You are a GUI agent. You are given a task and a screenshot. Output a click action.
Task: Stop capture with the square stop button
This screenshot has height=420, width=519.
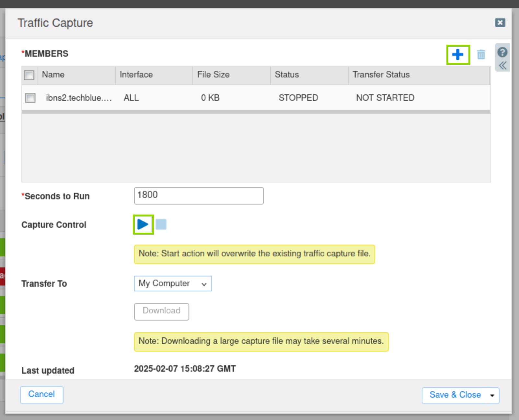pyautogui.click(x=161, y=224)
